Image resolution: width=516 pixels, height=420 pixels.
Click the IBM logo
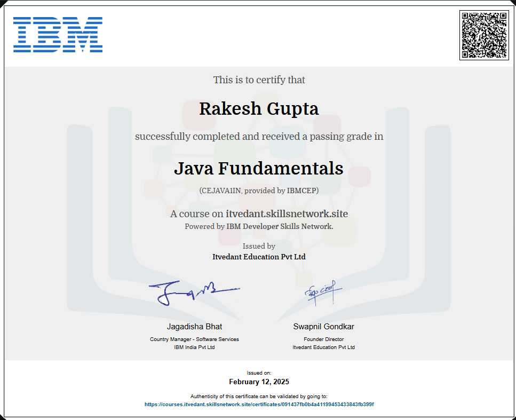tap(58, 35)
